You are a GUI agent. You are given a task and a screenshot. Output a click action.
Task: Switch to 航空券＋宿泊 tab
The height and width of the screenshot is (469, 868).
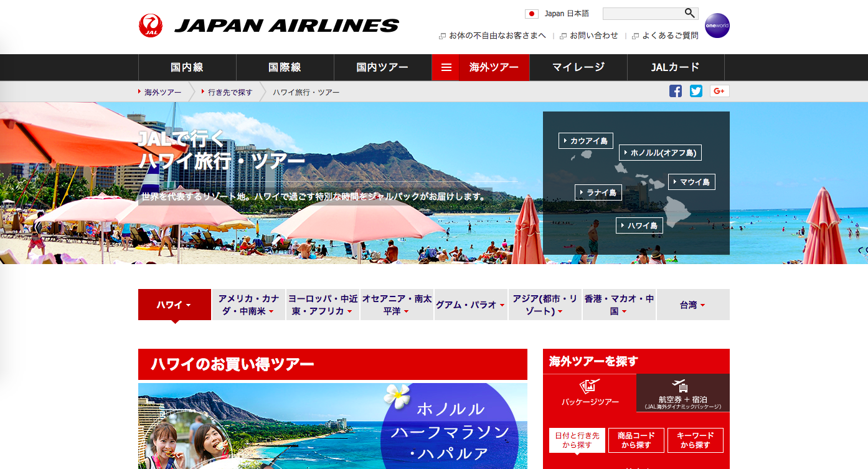[x=683, y=392]
